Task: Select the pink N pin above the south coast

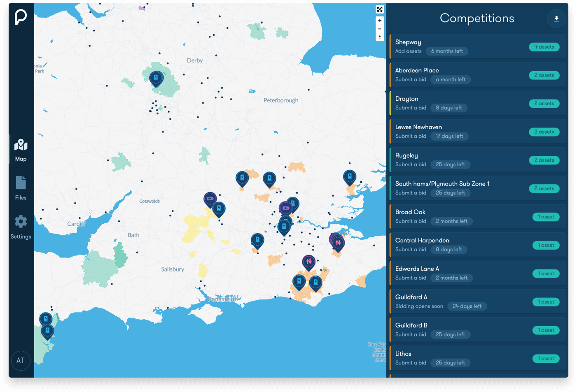Action: tap(309, 262)
